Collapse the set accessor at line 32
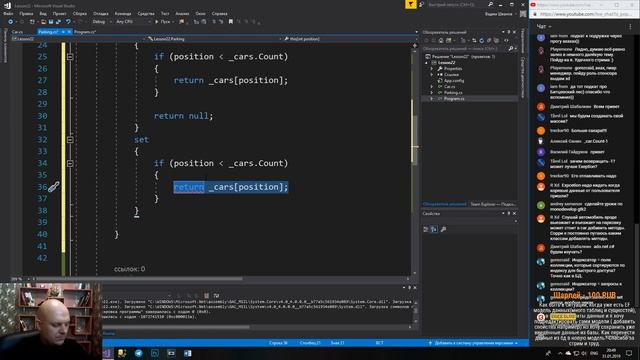This screenshot has width=640, height=360. point(70,140)
